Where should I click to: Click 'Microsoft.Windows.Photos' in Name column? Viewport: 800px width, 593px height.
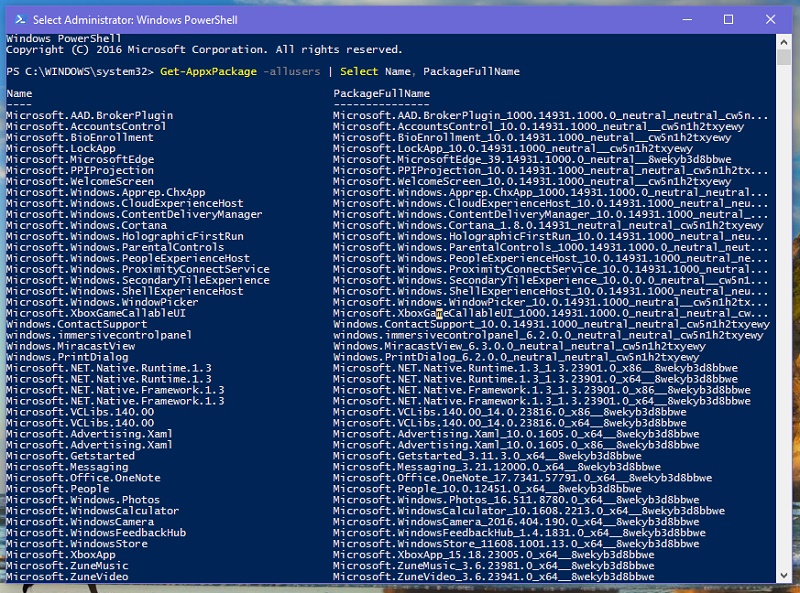pyautogui.click(x=83, y=500)
